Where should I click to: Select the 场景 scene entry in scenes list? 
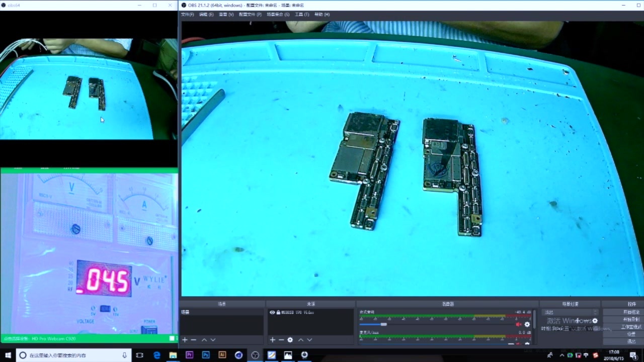tap(221, 312)
